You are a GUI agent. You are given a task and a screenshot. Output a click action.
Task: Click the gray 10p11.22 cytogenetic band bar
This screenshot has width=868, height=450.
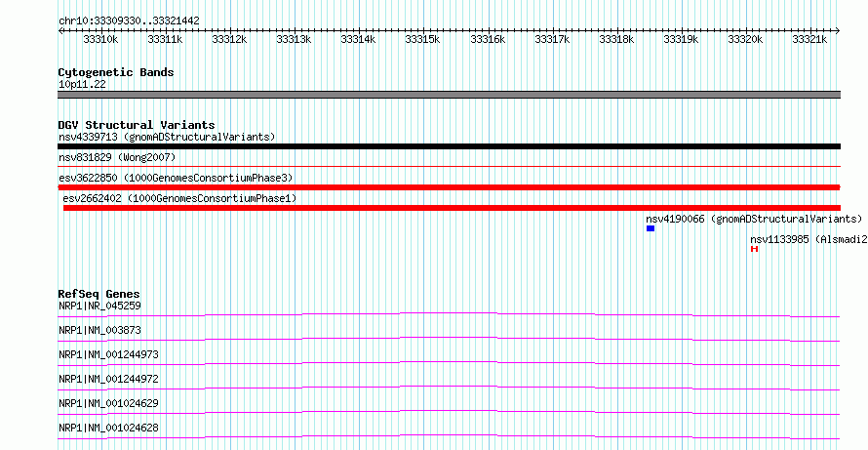(449, 95)
